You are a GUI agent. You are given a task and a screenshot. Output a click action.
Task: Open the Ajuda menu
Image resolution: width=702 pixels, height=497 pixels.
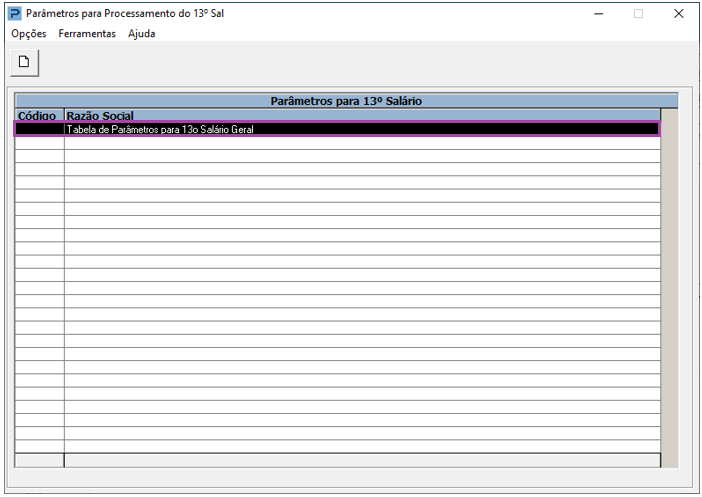(x=141, y=34)
